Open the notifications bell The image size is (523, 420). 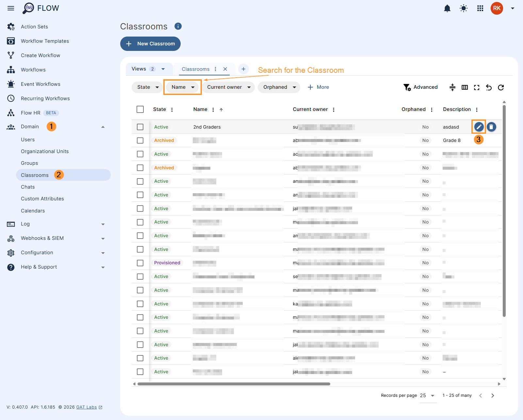447,8
